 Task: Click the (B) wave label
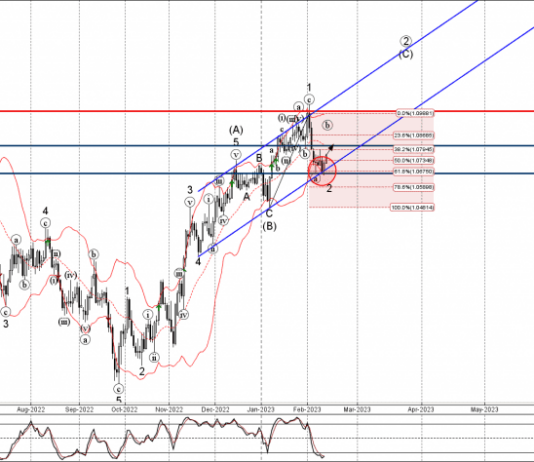pyautogui.click(x=269, y=226)
